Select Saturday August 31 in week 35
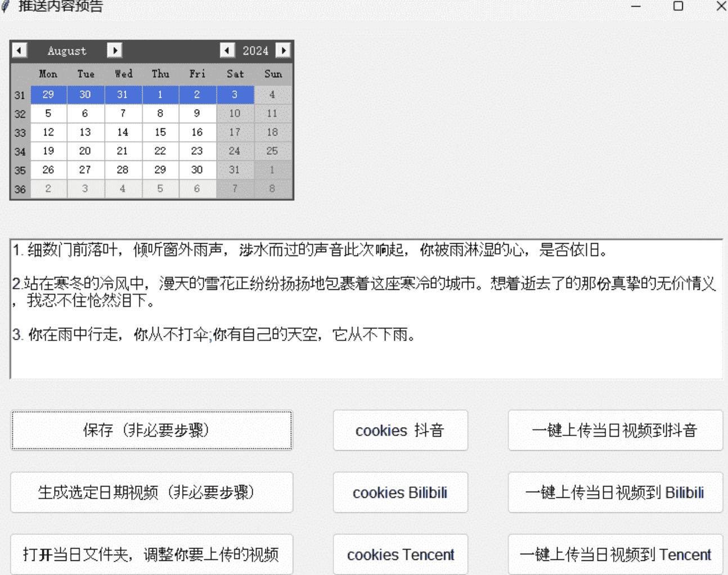728x575 pixels. point(235,170)
